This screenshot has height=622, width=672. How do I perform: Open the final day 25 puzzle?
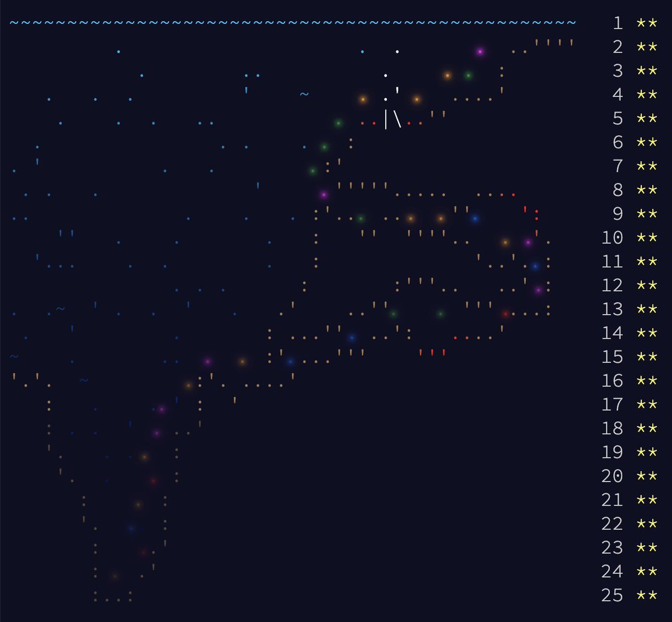point(612,595)
